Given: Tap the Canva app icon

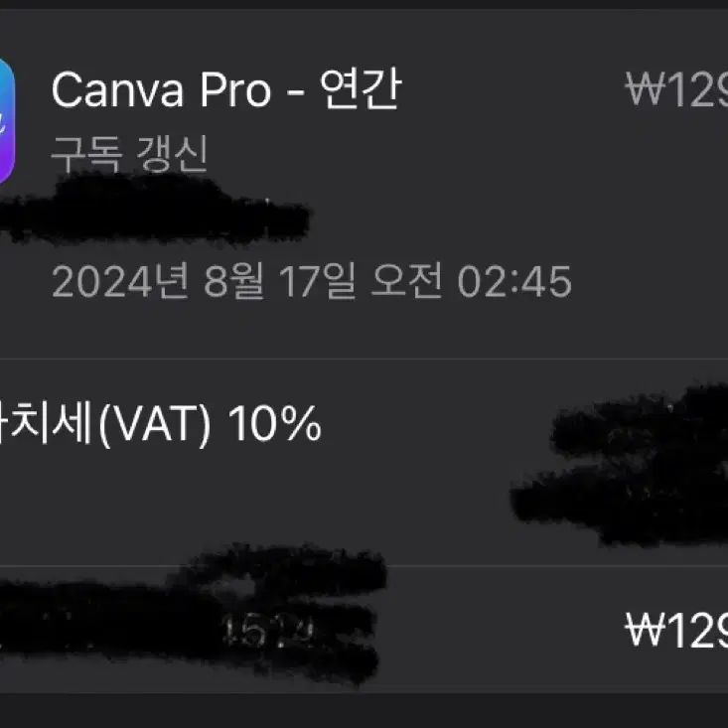Looking at the screenshot, I should 7,121.
